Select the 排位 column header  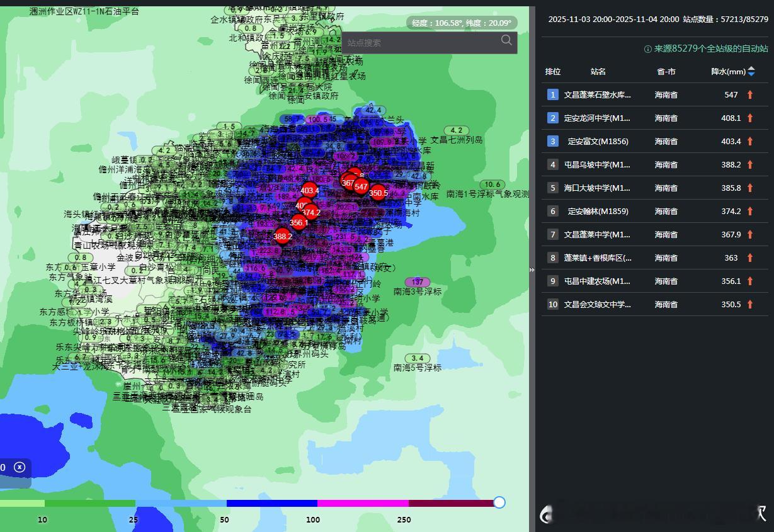point(552,72)
